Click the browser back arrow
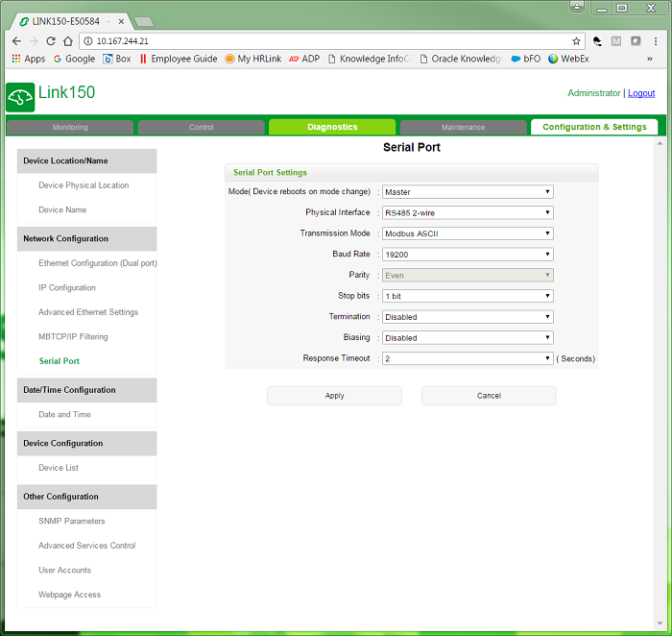672x636 pixels. pos(16,41)
